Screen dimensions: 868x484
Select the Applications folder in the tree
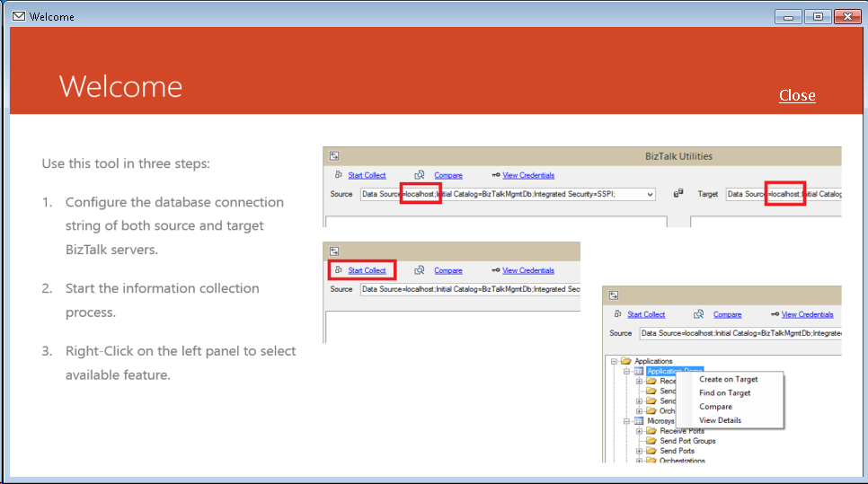[x=653, y=361]
